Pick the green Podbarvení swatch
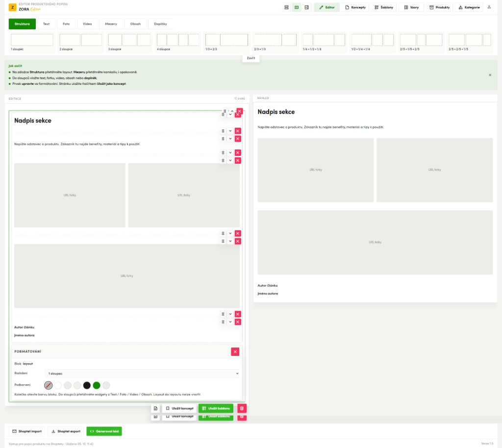The width and height of the screenshot is (502, 448). [97, 385]
